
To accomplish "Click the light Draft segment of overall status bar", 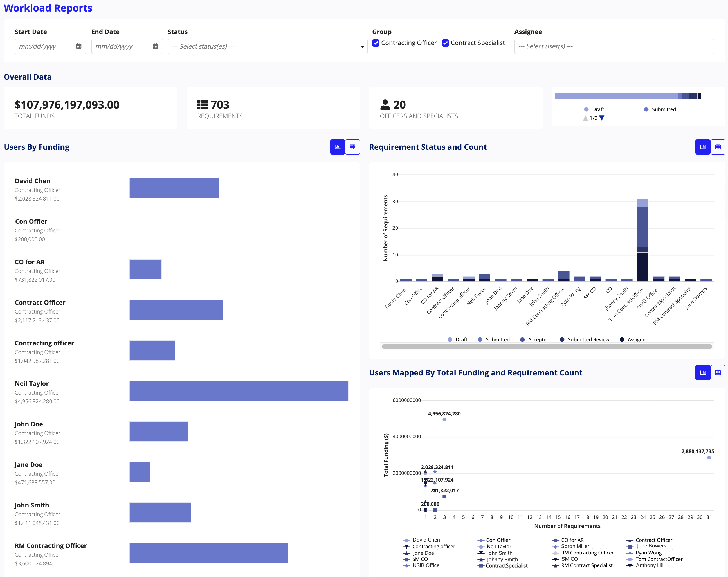I will click(x=616, y=96).
